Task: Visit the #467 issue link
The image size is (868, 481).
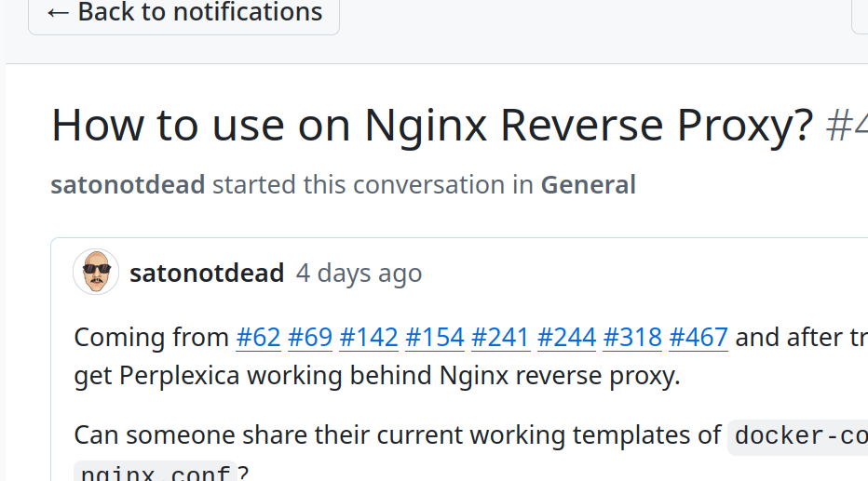Action: pyautogui.click(x=698, y=337)
